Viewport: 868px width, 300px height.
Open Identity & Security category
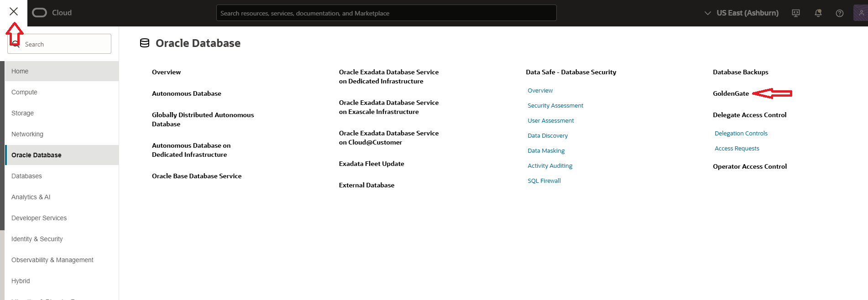62,239
